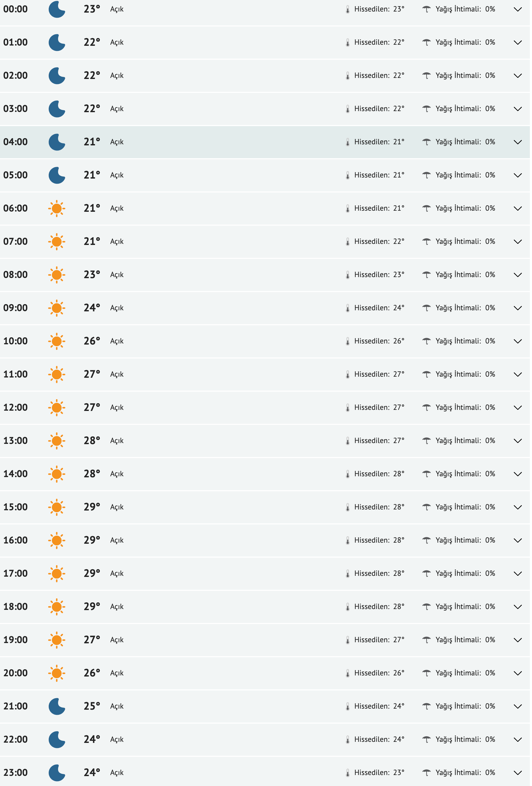This screenshot has height=786, width=532.
Task: Click the Açık condition label at 22:00
Action: coord(117,739)
